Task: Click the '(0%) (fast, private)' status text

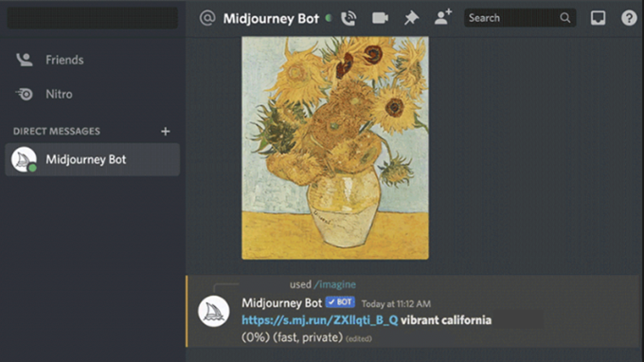Action: 292,337
